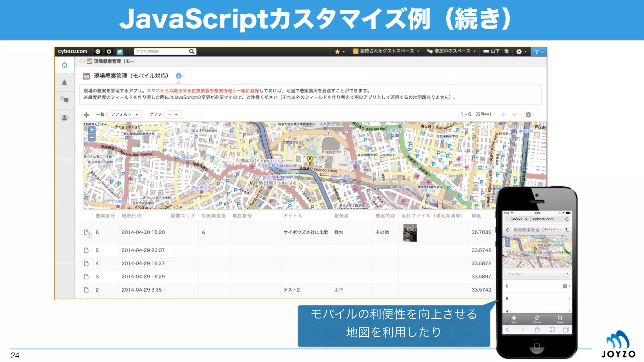This screenshot has height=362, width=644.
Task: Open the attached photo thumbnail in record 6
Action: coord(410,233)
